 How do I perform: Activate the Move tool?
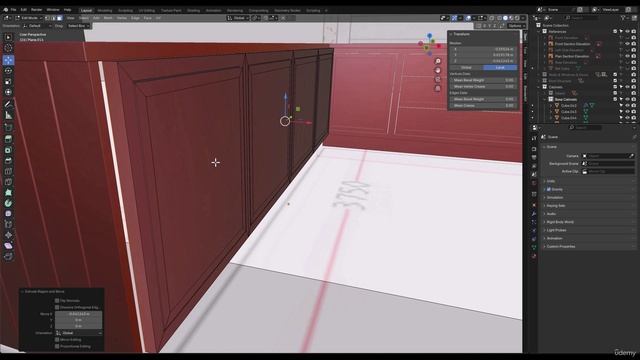coord(8,60)
